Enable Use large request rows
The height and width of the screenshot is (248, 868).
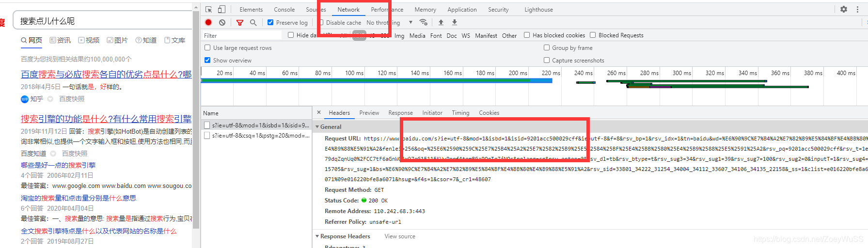(x=207, y=47)
